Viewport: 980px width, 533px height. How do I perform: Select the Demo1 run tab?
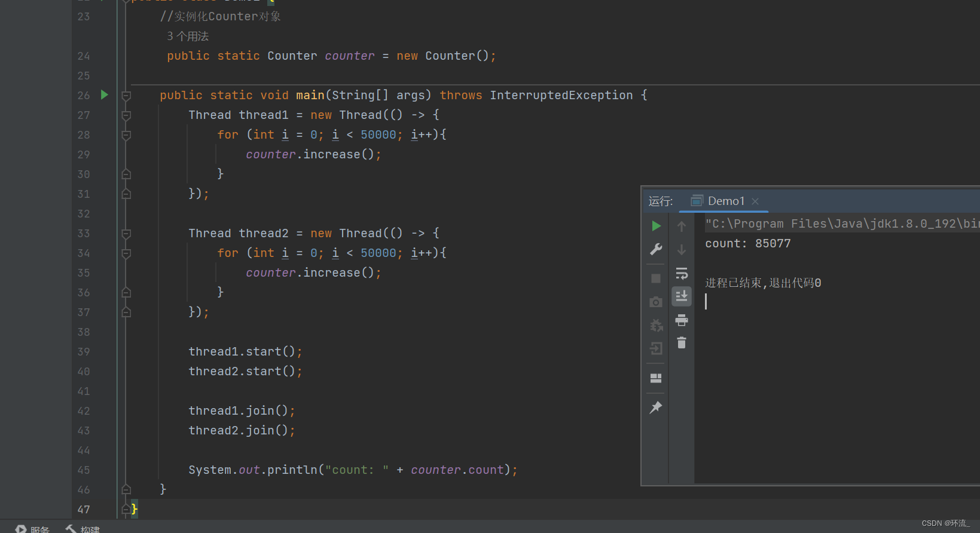click(x=724, y=201)
